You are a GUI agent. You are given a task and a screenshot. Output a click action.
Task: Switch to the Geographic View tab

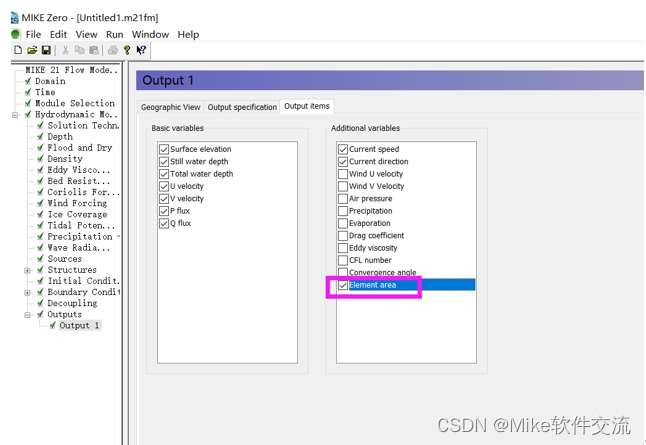pyautogui.click(x=170, y=107)
